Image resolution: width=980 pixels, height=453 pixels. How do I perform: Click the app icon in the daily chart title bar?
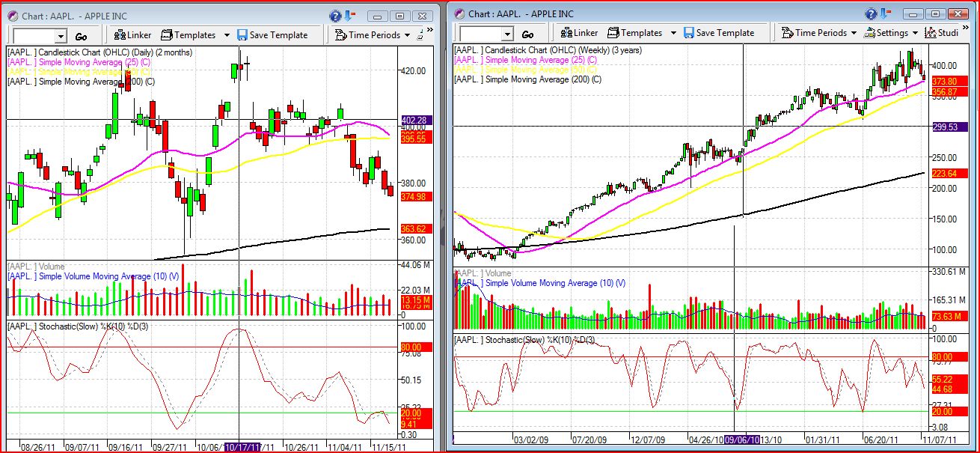[x=13, y=14]
